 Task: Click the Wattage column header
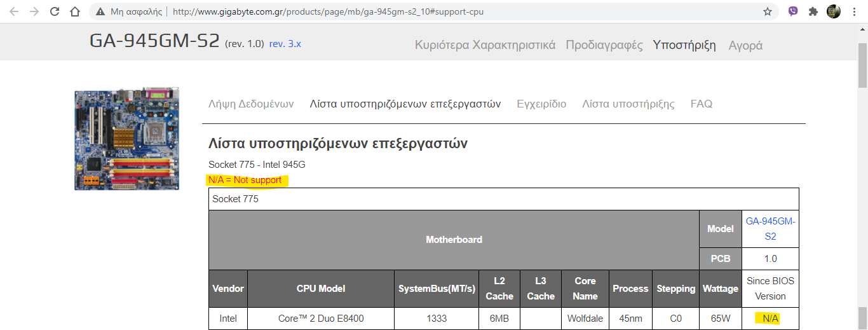[720, 289]
